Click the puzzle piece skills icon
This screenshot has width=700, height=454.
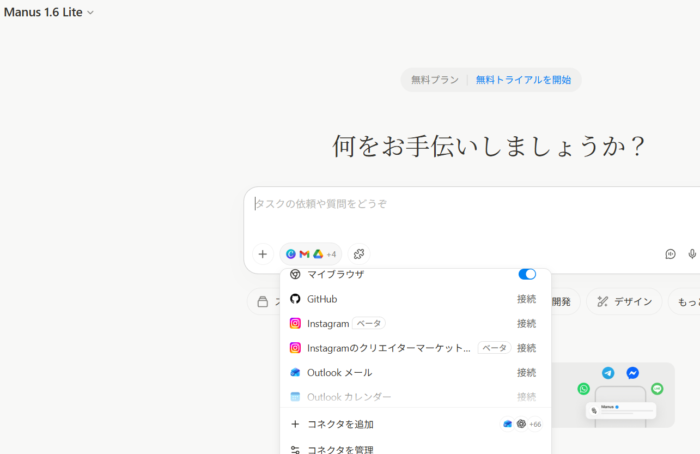[x=359, y=254]
